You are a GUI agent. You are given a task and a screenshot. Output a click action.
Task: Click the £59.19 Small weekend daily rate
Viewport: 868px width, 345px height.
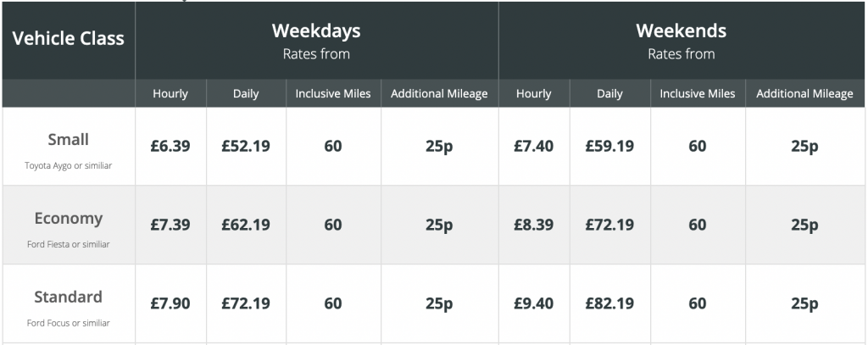click(609, 146)
